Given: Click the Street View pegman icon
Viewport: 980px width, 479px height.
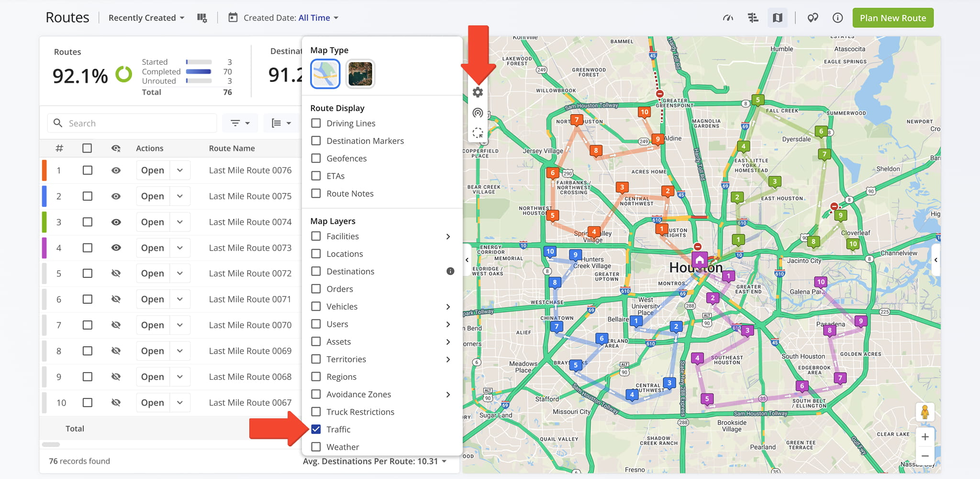Looking at the screenshot, I should click(924, 412).
